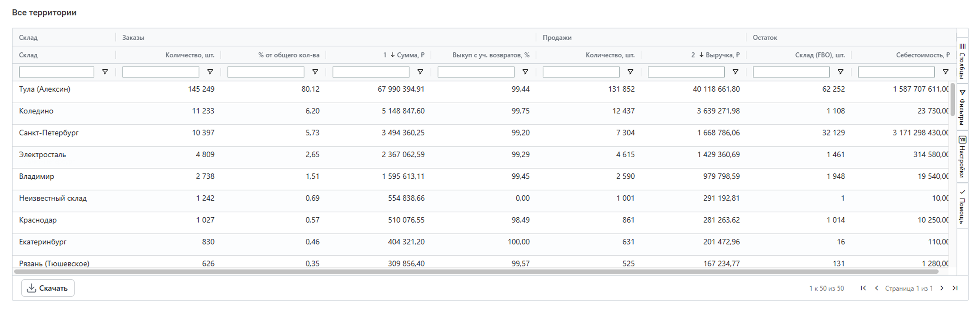Viewport: 980px width, 312px height.
Task: Click filter icon for Выкуп с уч. возвратов
Action: (x=525, y=72)
